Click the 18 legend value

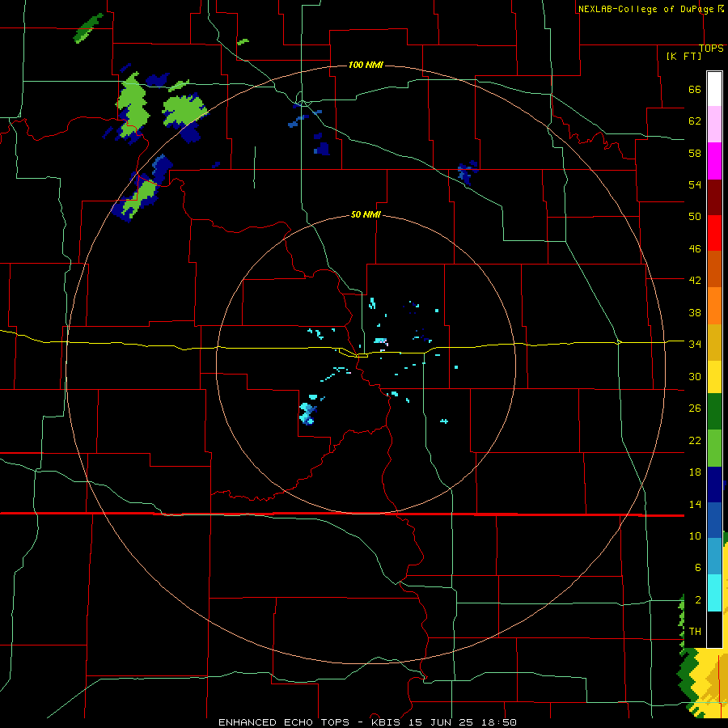695,472
